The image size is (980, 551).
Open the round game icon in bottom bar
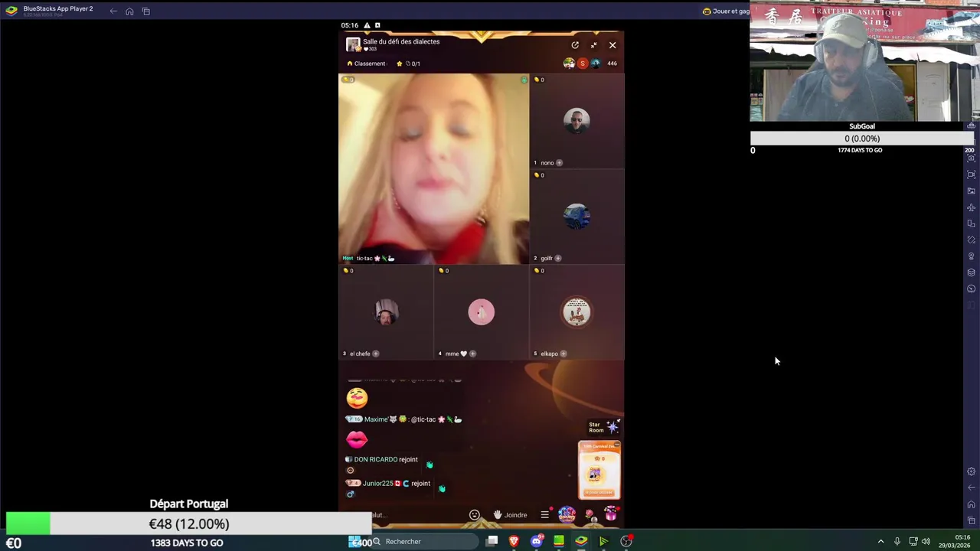pos(567,514)
